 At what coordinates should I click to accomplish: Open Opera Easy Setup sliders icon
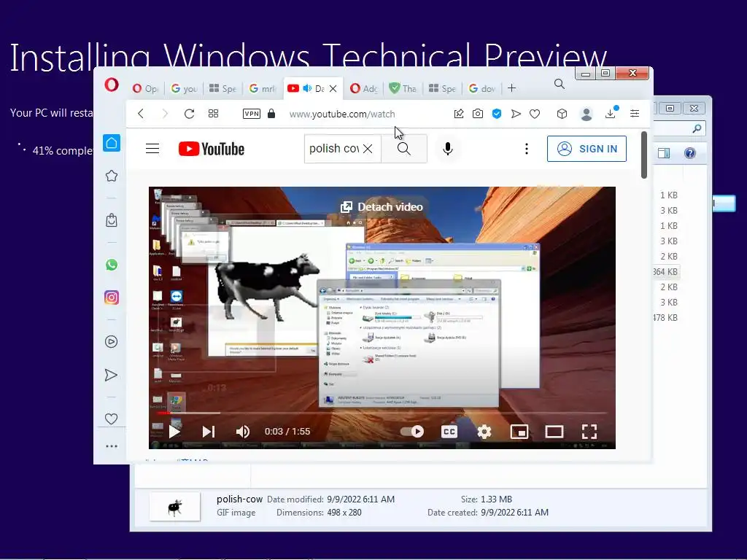(x=635, y=113)
